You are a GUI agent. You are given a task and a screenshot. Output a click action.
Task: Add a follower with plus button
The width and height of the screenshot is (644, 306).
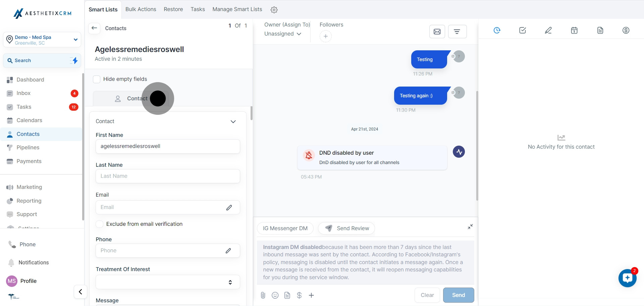[x=325, y=36]
